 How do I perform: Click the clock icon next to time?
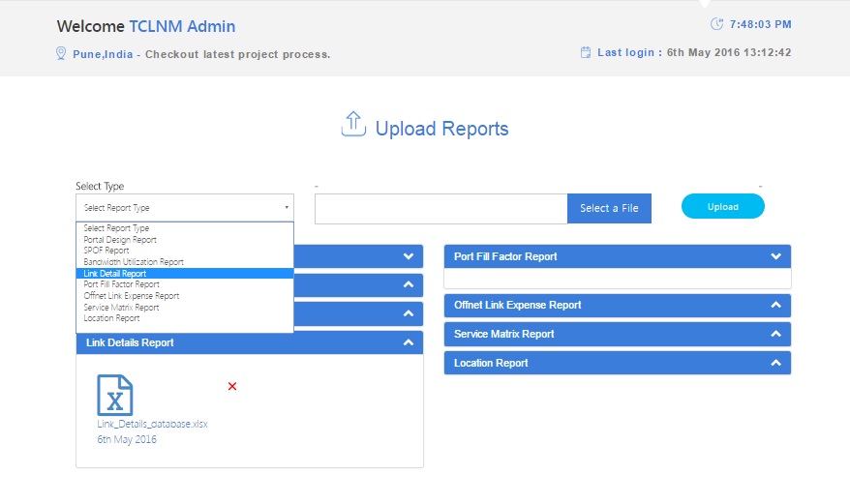point(717,24)
